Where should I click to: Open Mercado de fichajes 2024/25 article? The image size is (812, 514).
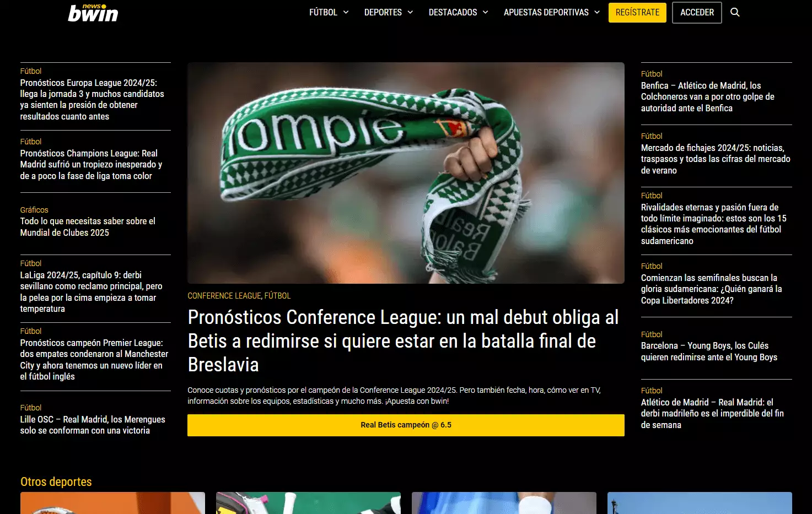click(x=716, y=159)
